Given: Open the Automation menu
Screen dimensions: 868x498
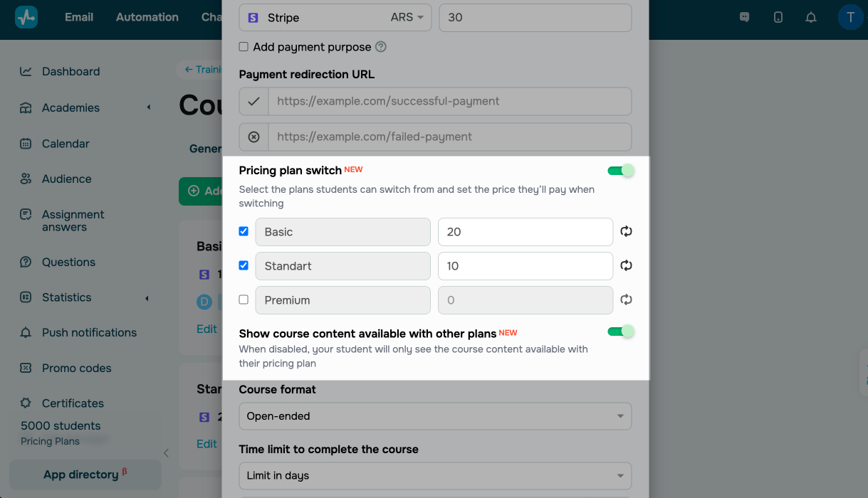Looking at the screenshot, I should point(147,17).
